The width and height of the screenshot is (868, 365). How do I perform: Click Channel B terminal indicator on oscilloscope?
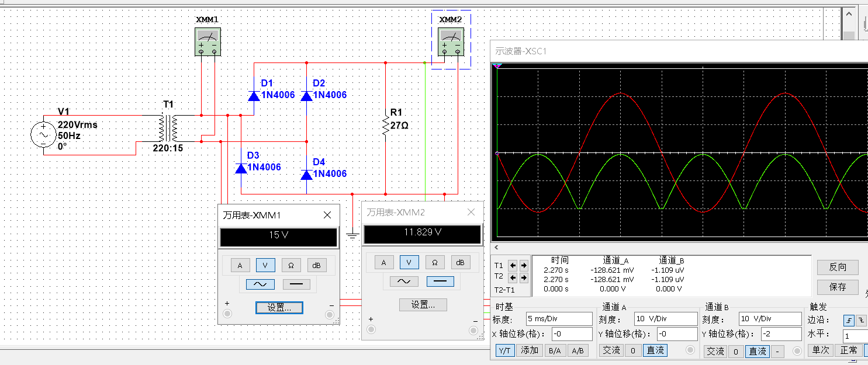(x=797, y=351)
